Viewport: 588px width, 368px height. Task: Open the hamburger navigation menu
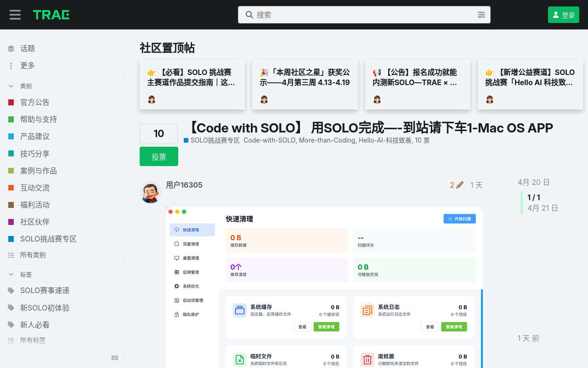click(x=15, y=14)
